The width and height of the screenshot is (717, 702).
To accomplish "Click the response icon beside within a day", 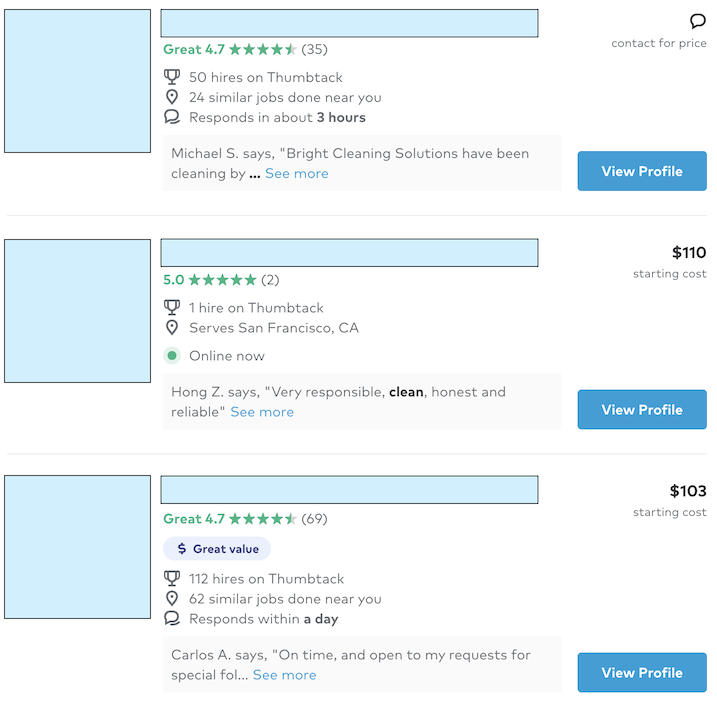I will pyautogui.click(x=172, y=619).
